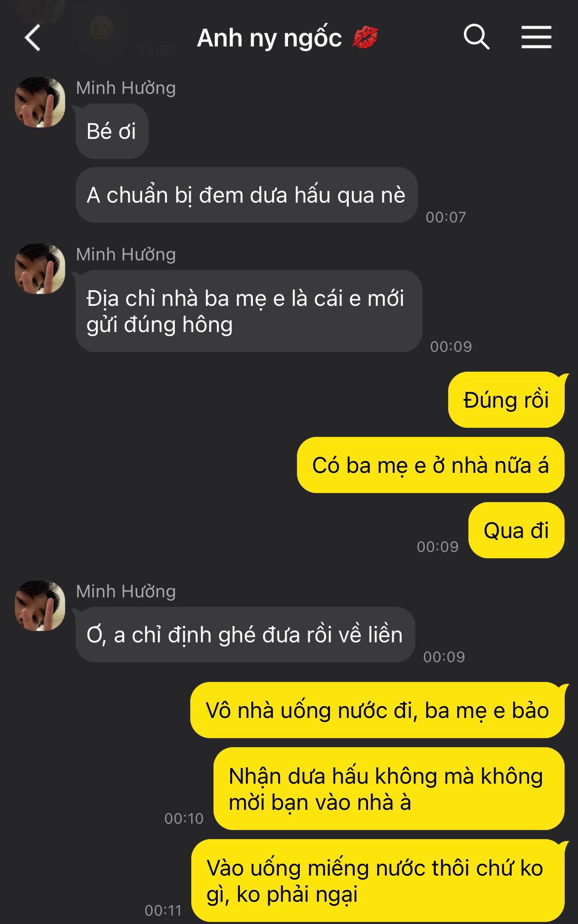This screenshot has width=578, height=924.
Task: Open the hamburger menu icon
Action: click(536, 38)
